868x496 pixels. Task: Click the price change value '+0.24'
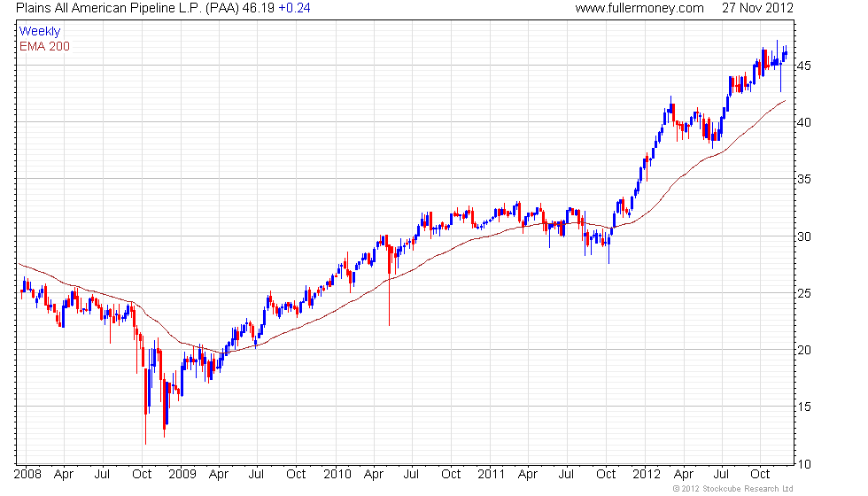coord(294,8)
